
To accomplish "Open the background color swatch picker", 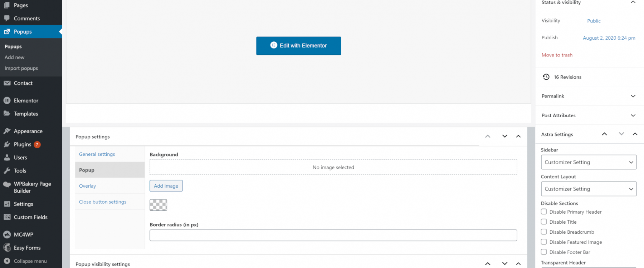I will point(158,205).
